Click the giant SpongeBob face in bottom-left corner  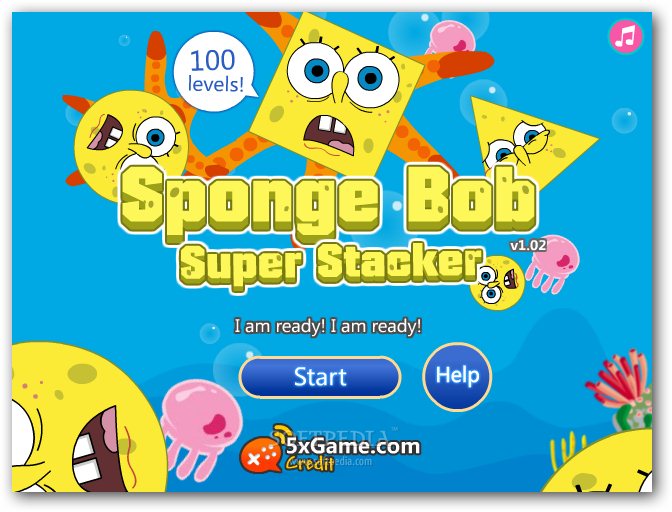[x=88, y=418]
